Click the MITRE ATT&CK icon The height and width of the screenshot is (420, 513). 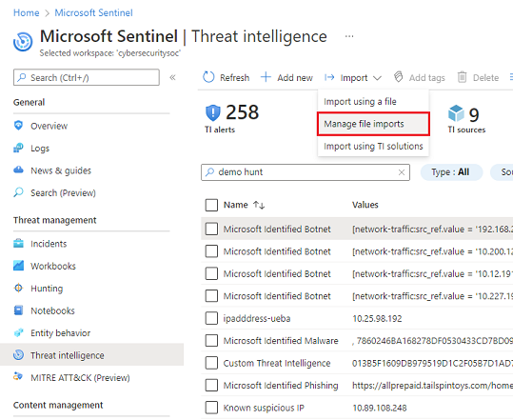coord(18,377)
